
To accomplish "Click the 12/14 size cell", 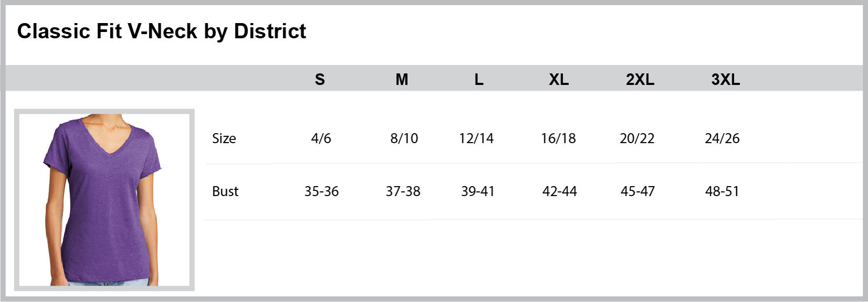I will (476, 138).
